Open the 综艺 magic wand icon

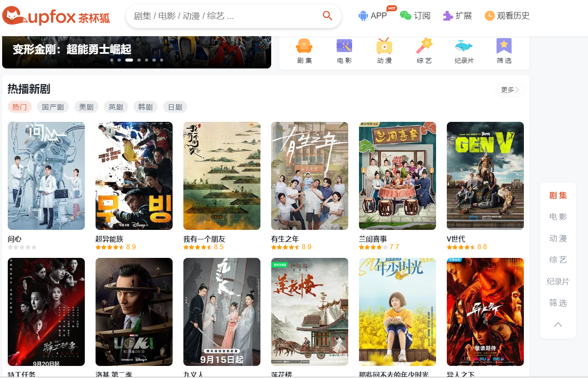424,45
